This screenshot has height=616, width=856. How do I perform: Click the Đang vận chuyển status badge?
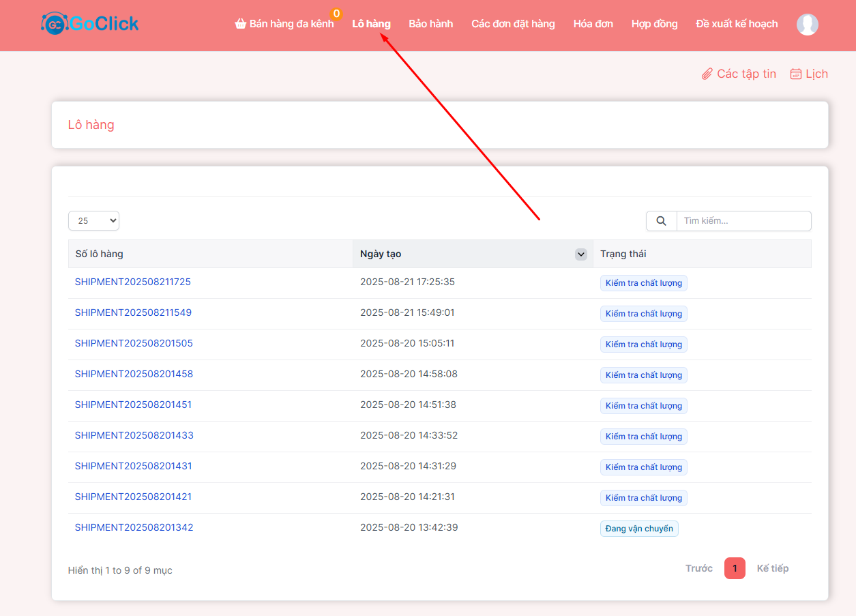pyautogui.click(x=639, y=529)
